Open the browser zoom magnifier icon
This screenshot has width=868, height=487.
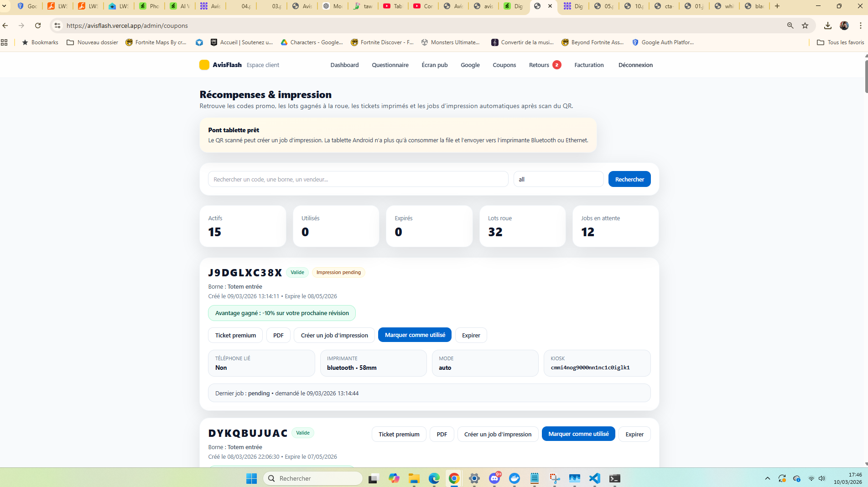click(x=790, y=26)
